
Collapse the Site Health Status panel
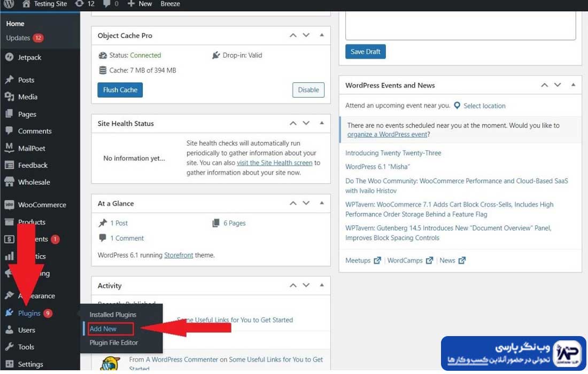[322, 123]
